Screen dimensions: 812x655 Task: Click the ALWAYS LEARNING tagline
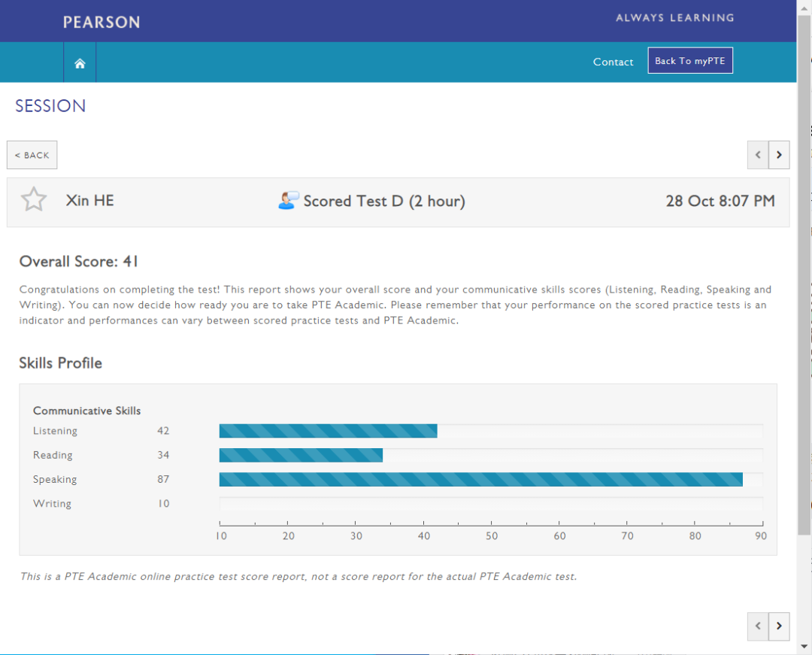[x=674, y=17]
